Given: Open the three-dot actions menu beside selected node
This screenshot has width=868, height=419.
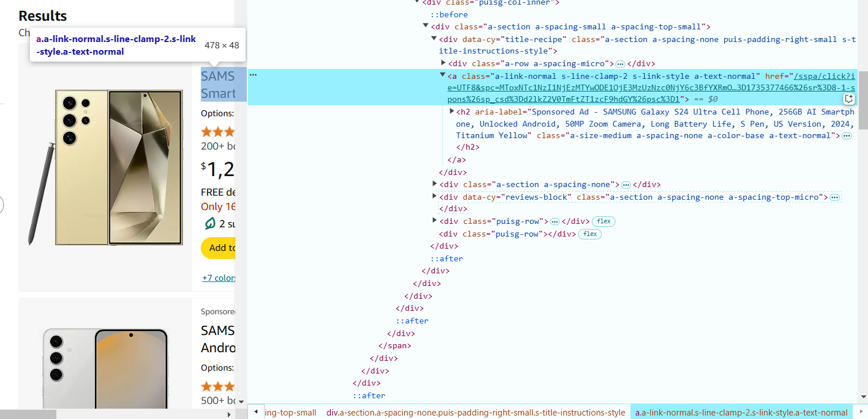Looking at the screenshot, I should pyautogui.click(x=253, y=75).
